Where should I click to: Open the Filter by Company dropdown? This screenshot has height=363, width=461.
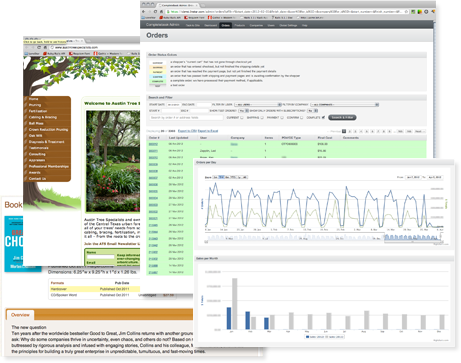(344, 105)
